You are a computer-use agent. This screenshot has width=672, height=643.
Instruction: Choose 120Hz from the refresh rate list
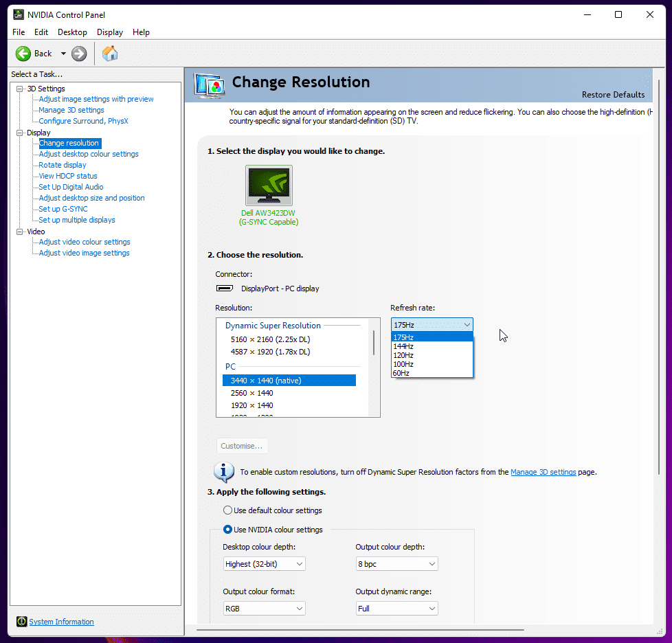432,355
